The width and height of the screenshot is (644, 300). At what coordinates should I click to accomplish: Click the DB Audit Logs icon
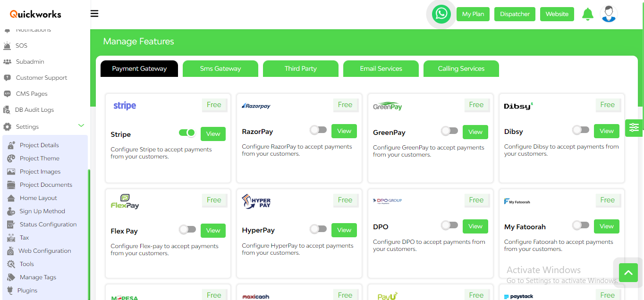point(7,110)
